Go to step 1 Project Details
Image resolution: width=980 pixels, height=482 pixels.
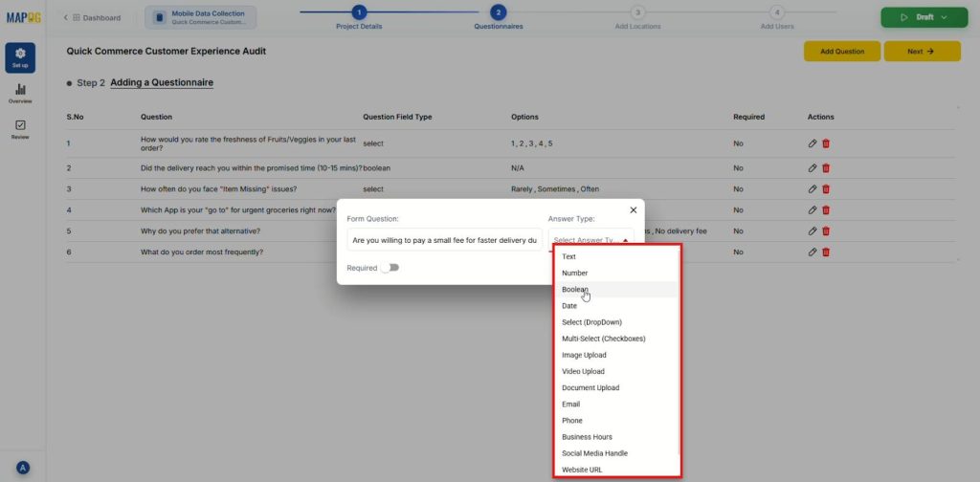coord(359,17)
